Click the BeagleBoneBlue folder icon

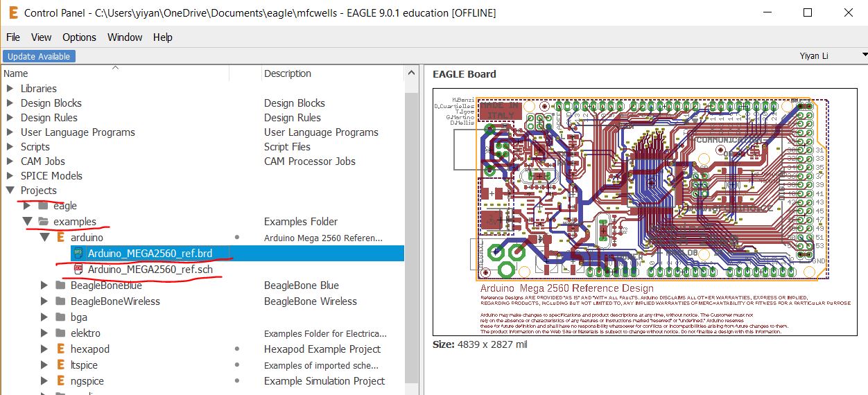[x=61, y=286]
